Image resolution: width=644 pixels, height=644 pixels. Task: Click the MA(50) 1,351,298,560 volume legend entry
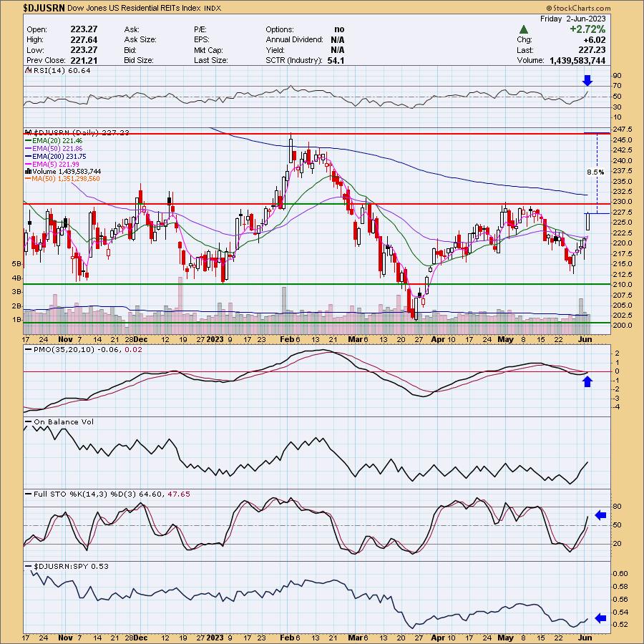62,179
